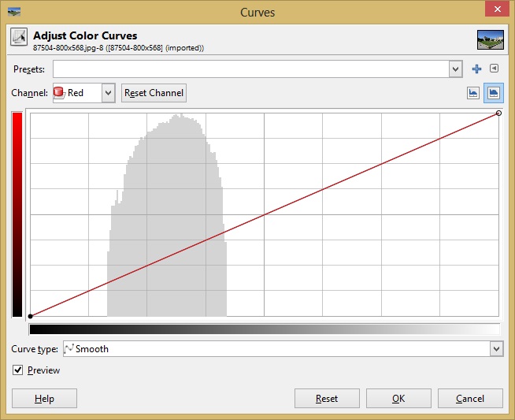Click the Curves tool icon in header
Image resolution: width=515 pixels, height=420 pixels.
click(x=18, y=38)
